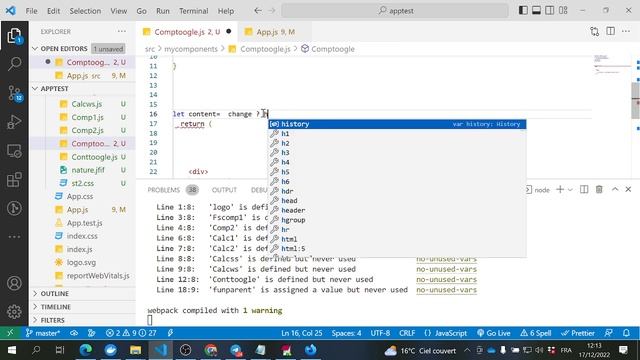Screen dimensions: 640x360
Task: Go forward with the navigation arrow
Action: pos(272,11)
